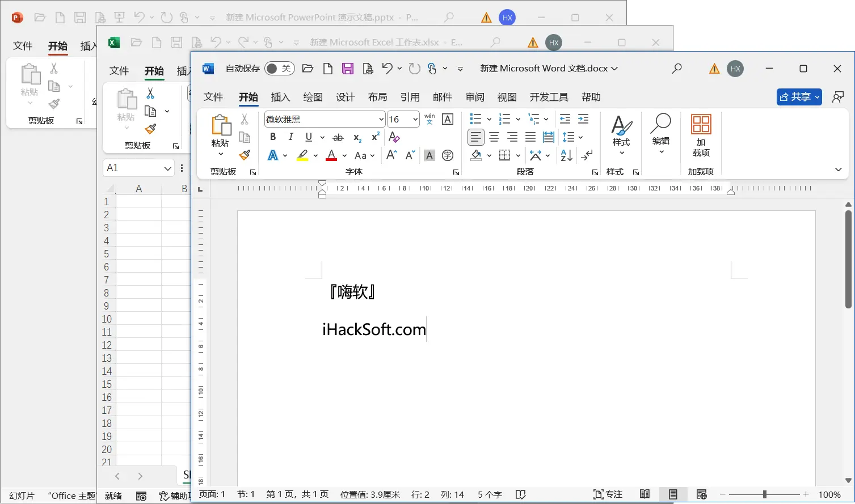Cut selection in Word clipboard group
Viewport: 855px width, 504px height.
245,119
